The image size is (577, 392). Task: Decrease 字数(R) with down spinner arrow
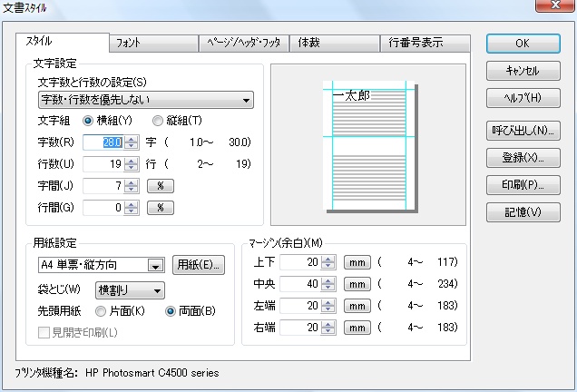(131, 146)
